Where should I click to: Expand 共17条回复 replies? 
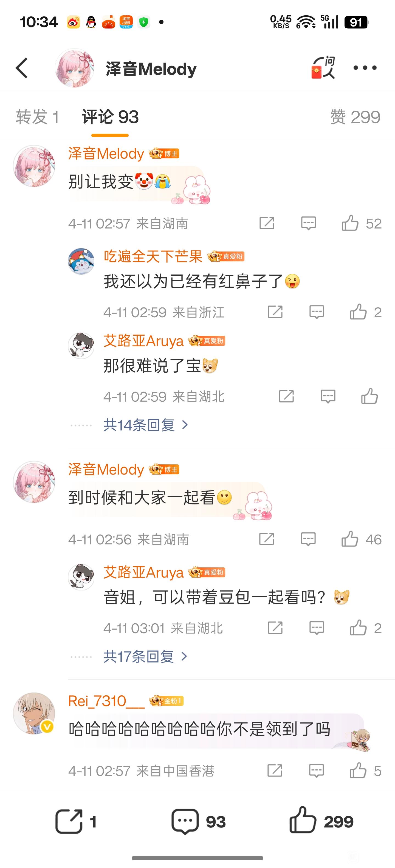pos(145,656)
